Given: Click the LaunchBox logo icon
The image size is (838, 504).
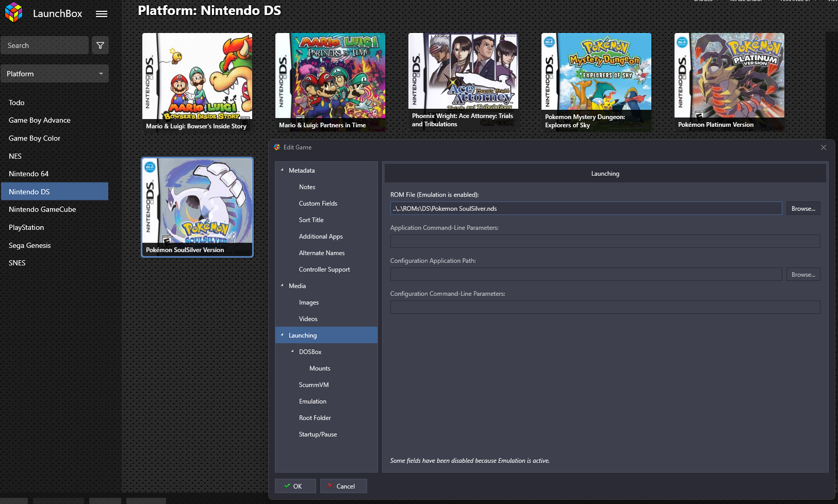Looking at the screenshot, I should tap(14, 13).
